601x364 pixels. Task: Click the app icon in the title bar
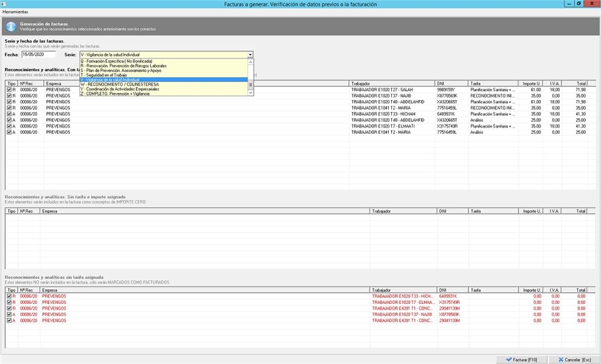(4, 4)
